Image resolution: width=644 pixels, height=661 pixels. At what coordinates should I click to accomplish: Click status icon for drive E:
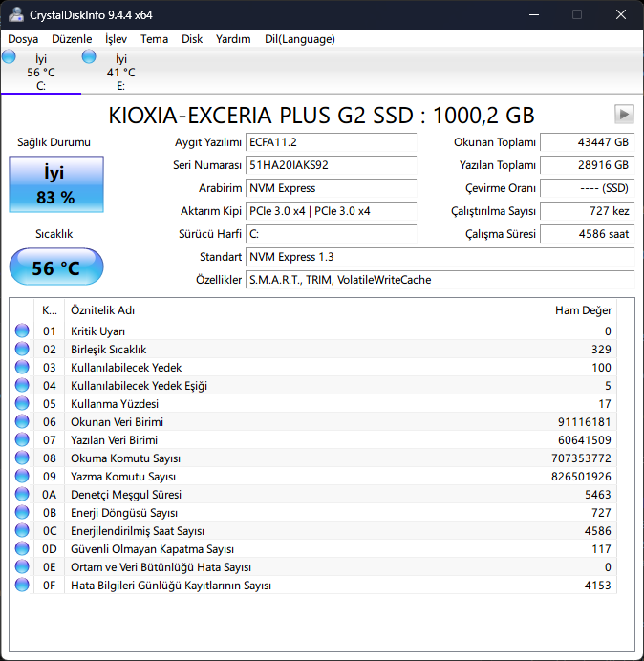click(x=89, y=56)
